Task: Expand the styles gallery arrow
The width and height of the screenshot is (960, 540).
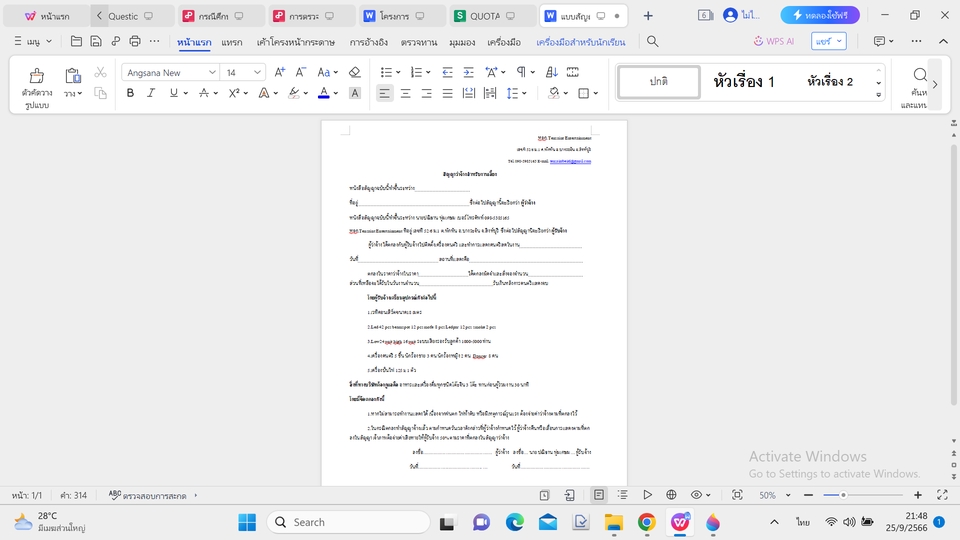Action: point(879,95)
